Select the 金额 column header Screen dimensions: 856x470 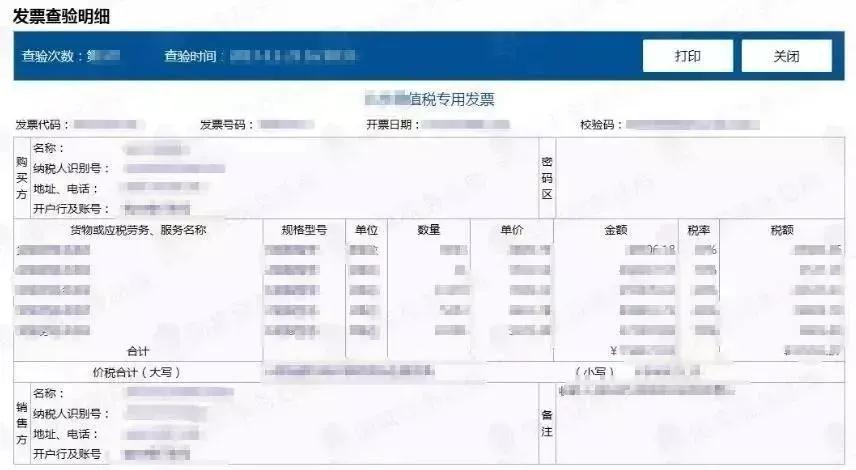point(616,229)
